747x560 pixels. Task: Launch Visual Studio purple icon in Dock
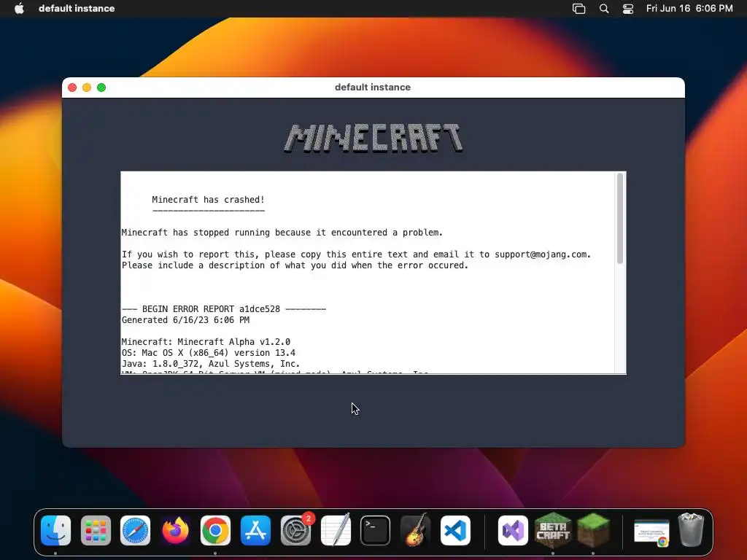[x=513, y=531]
